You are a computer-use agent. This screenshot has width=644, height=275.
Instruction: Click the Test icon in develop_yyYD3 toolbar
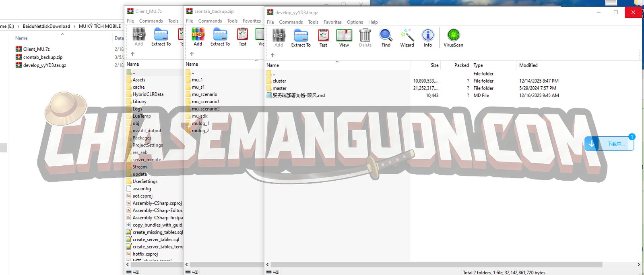323,38
